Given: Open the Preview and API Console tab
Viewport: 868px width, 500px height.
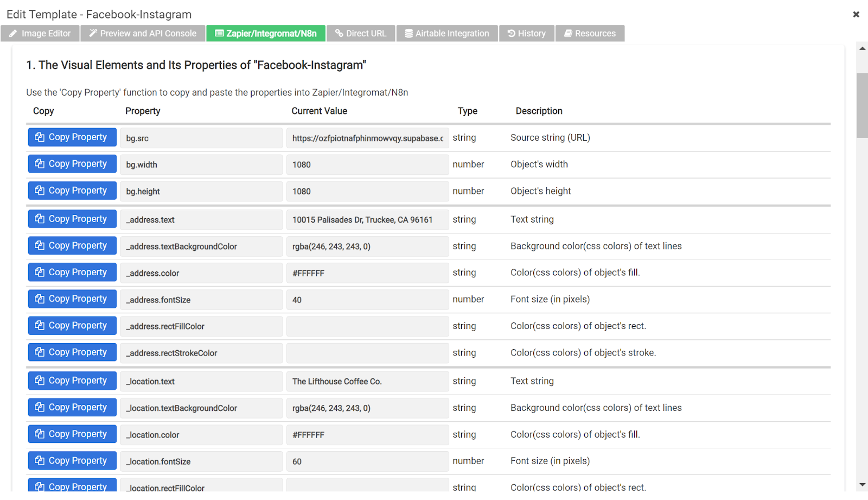Looking at the screenshot, I should point(143,34).
